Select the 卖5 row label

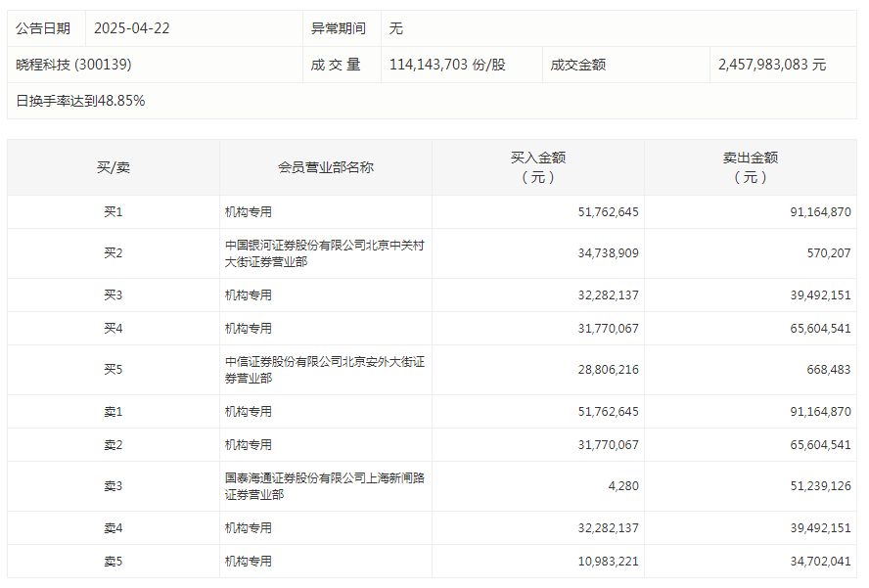coord(114,562)
